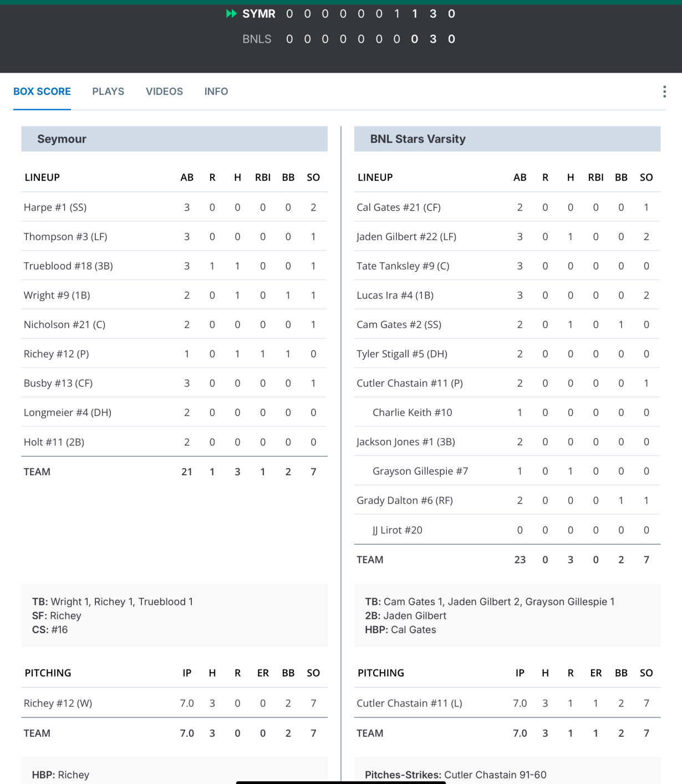682x784 pixels.
Task: Open player Harpe #1 (SS)
Action: 55,207
